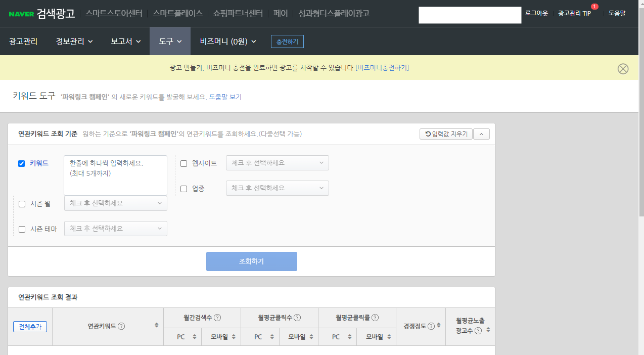Open the 시즌 월 selection dropdown
This screenshot has width=644, height=355.
115,203
